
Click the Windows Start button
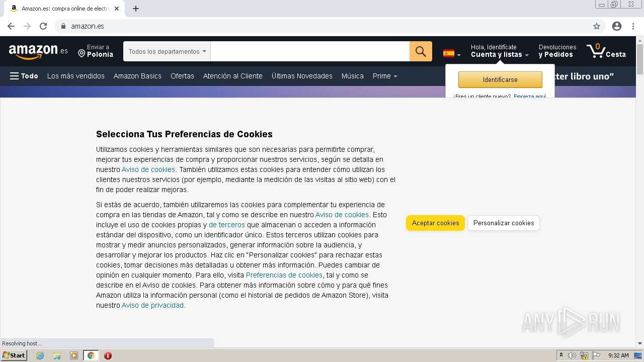point(14,355)
